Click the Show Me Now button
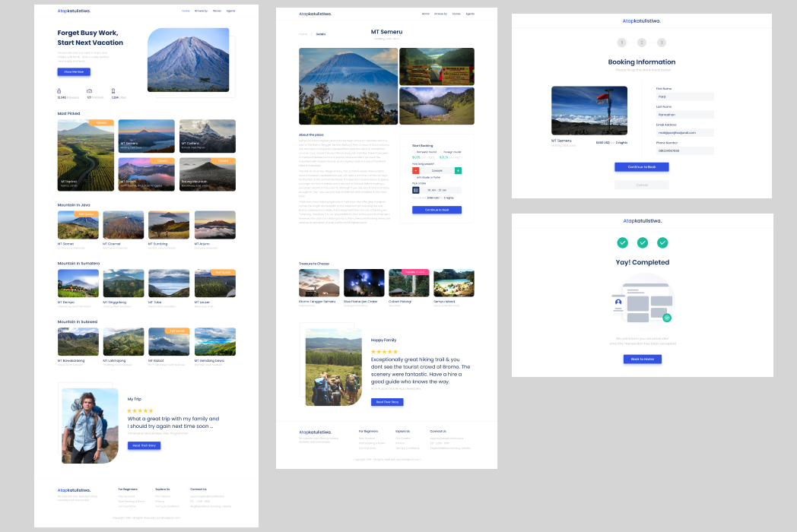797x532 pixels. 74,72
